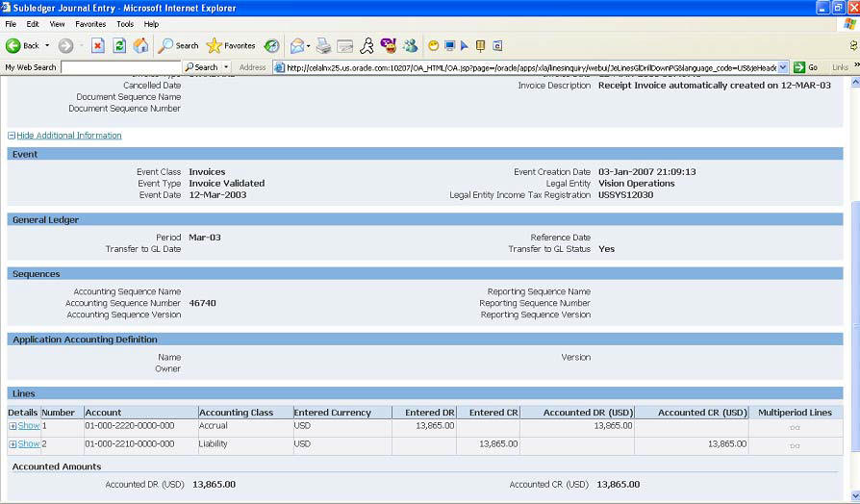Click the Print icon in toolbar

(x=324, y=45)
